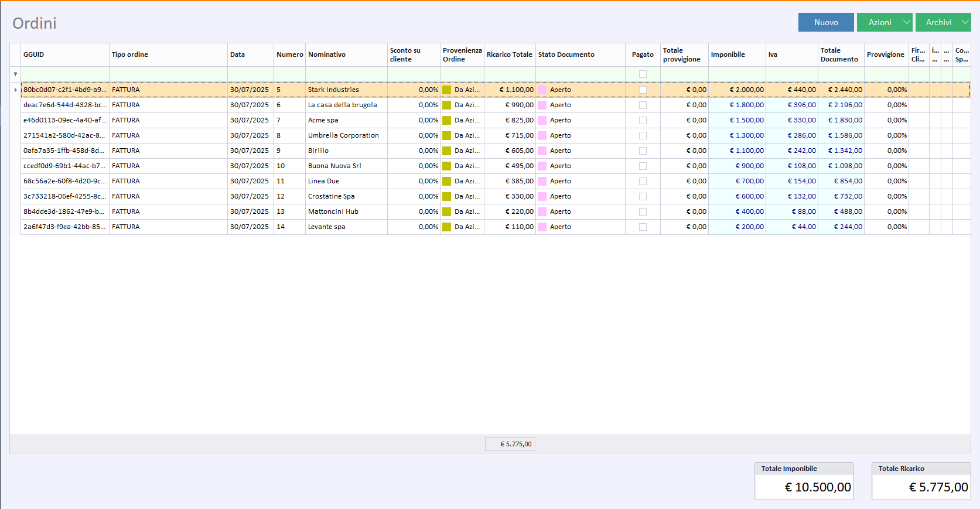
Task: Select the Mattoncini Hub cell
Action: click(347, 211)
